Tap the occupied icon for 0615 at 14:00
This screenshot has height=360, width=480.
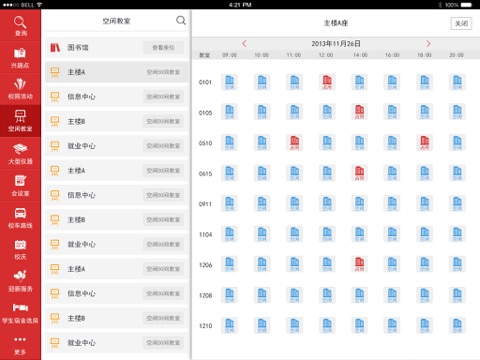(359, 173)
